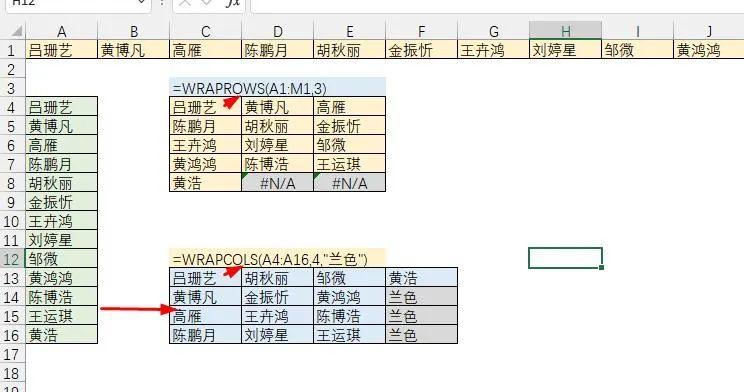Click the error indicator cell D8 #N/A
Viewport: 744px width, 392px height.
pyautogui.click(x=278, y=183)
